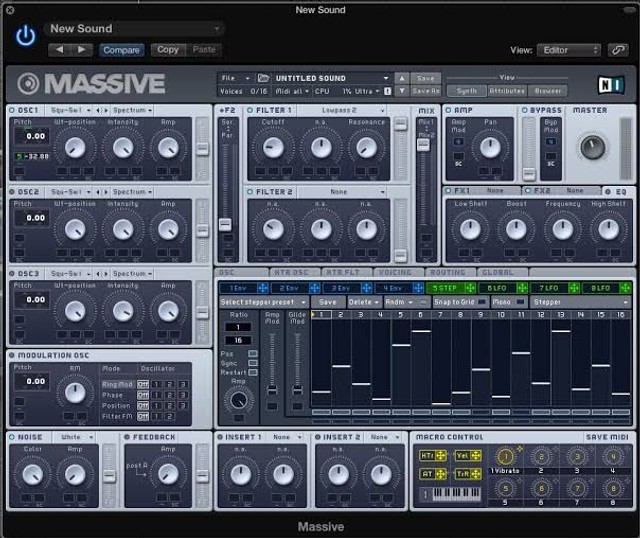Toggle the Noise oscillator

click(x=12, y=437)
